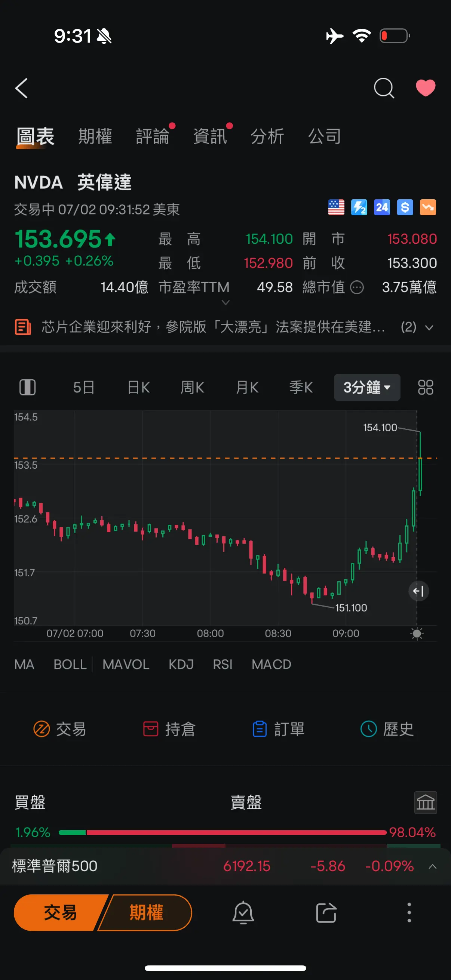Image resolution: width=451 pixels, height=980 pixels.
Task: Open the price alert bell icon
Action: pos(243,913)
